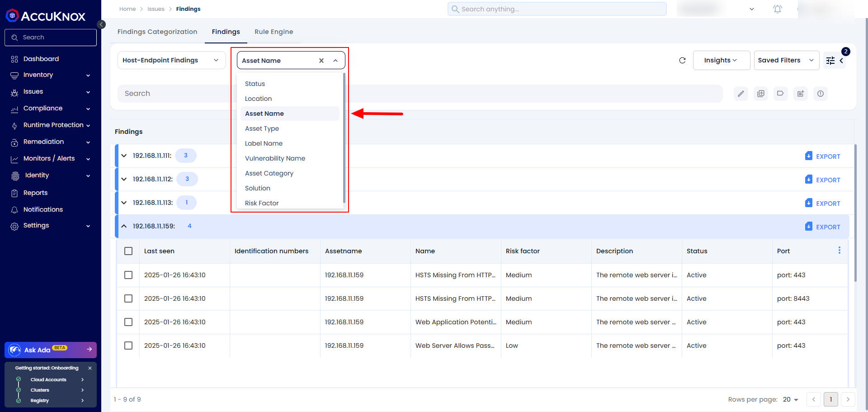Screen dimensions: 868x412
Task: Open Reports clipboard icon
Action: tap(14, 193)
